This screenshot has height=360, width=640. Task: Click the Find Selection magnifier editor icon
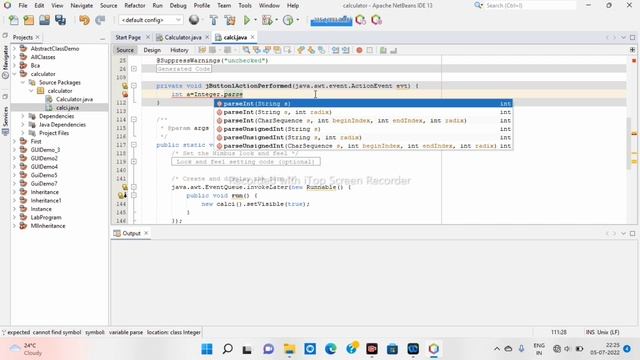(246, 50)
